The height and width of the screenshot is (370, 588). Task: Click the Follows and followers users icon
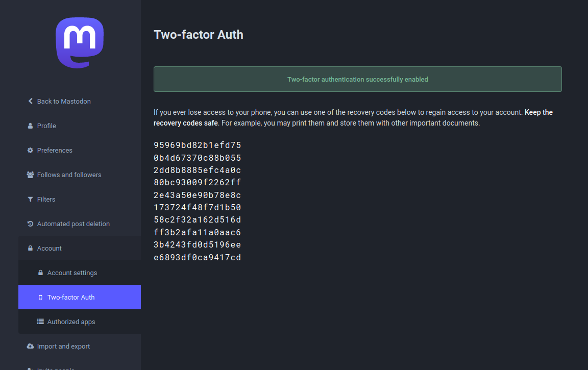[x=30, y=175]
